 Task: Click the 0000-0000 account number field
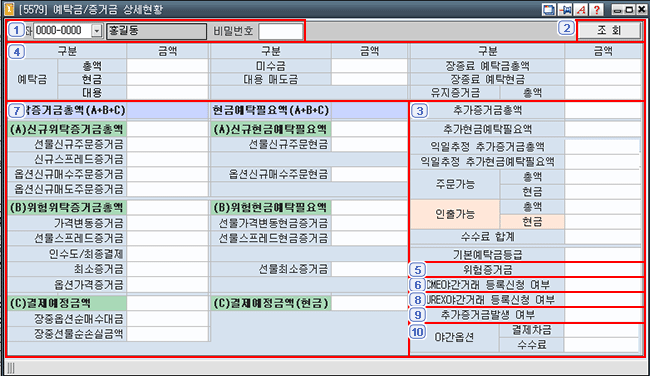coord(62,31)
